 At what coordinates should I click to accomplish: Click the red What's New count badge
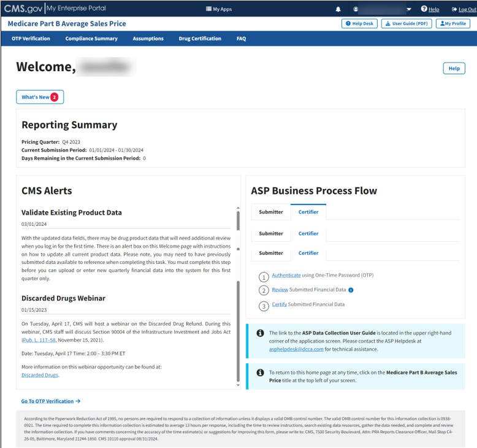pyautogui.click(x=54, y=97)
